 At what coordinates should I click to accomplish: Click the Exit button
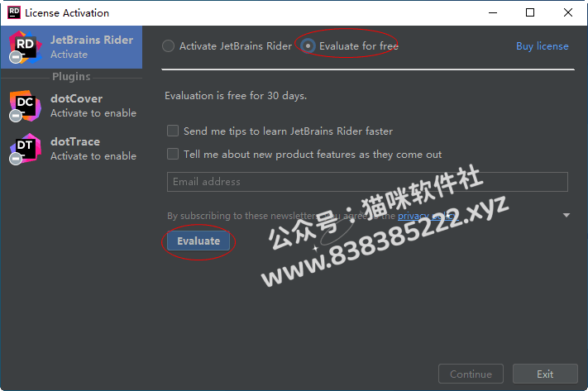pyautogui.click(x=545, y=374)
